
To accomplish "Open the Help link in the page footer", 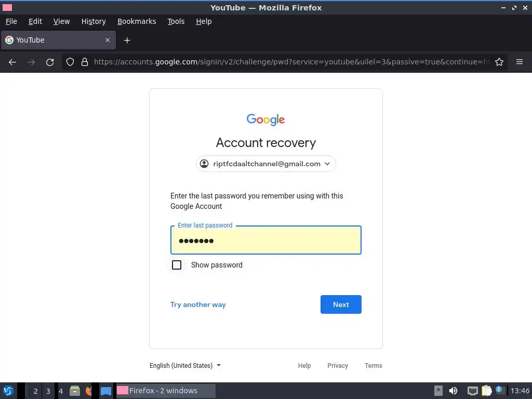I will (x=304, y=365).
